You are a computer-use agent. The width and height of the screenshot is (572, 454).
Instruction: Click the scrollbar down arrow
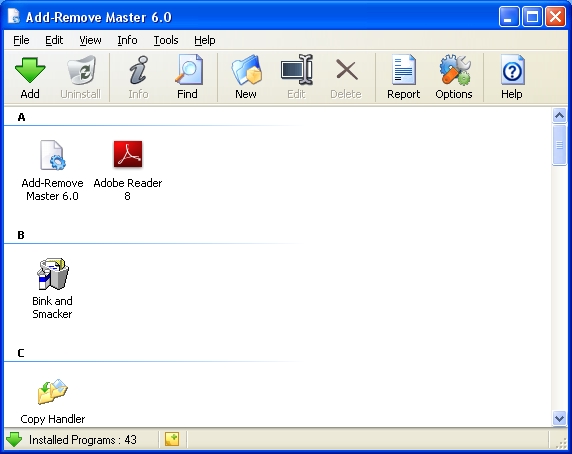[x=559, y=418]
